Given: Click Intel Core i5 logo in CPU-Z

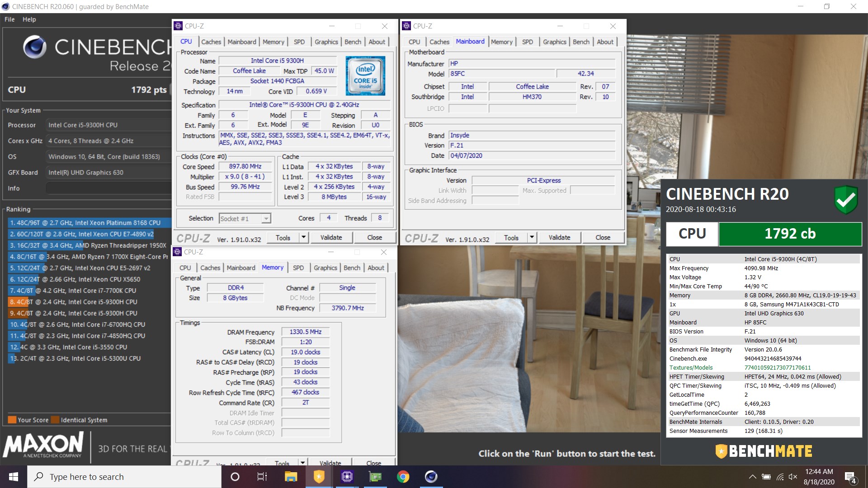Looking at the screenshot, I should (365, 75).
